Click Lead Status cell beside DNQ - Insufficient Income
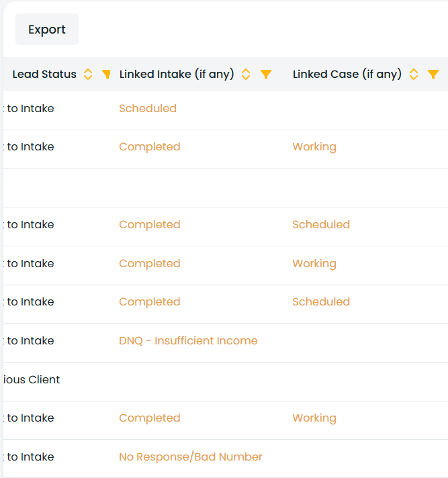Image resolution: width=448 pixels, height=478 pixels. 30,341
